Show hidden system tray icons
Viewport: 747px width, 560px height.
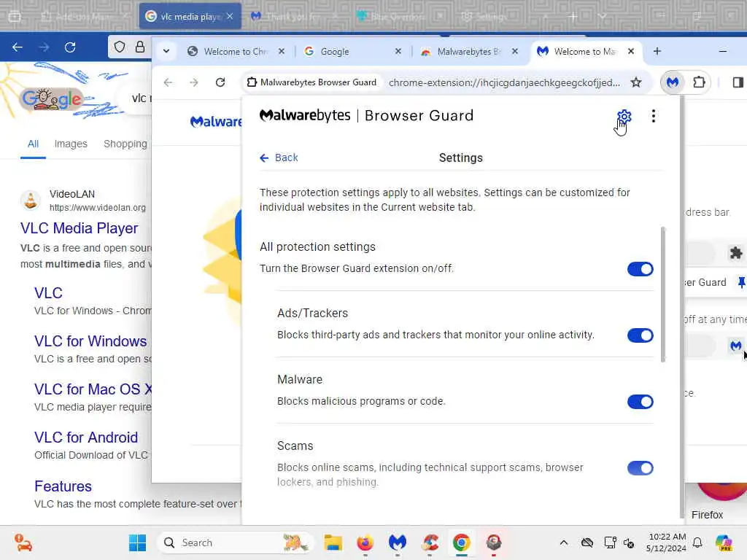(x=564, y=542)
